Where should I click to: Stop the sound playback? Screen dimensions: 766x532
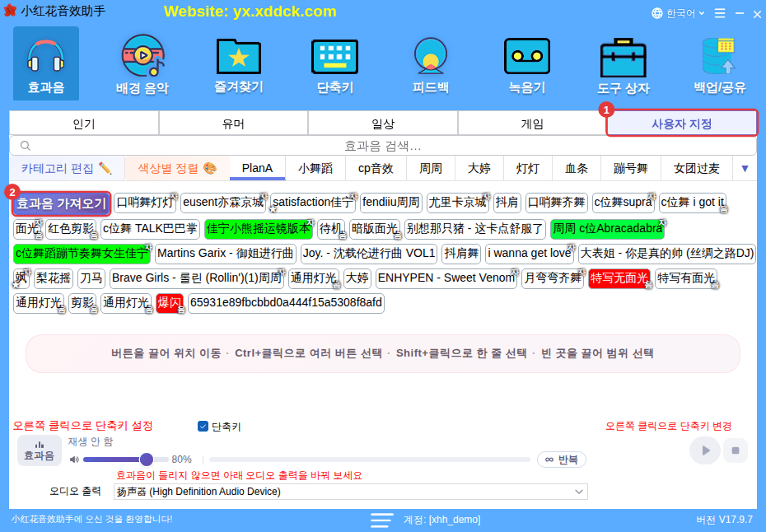736,450
